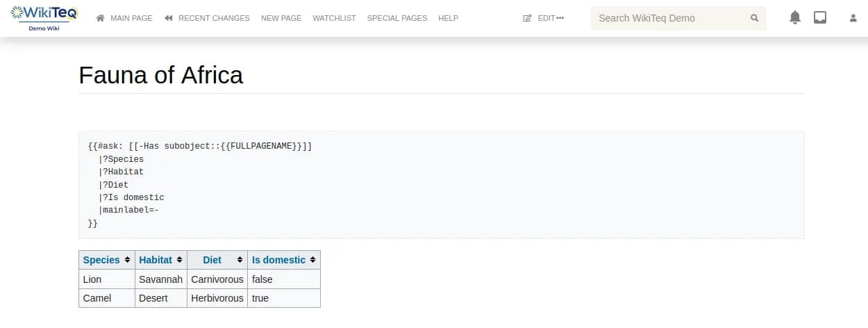Open the New Page menu item
The image size is (868, 328).
pos(281,18)
